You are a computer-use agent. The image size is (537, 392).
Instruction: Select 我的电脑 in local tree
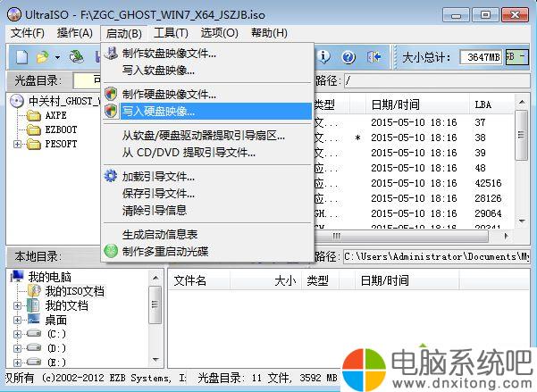pos(41,277)
